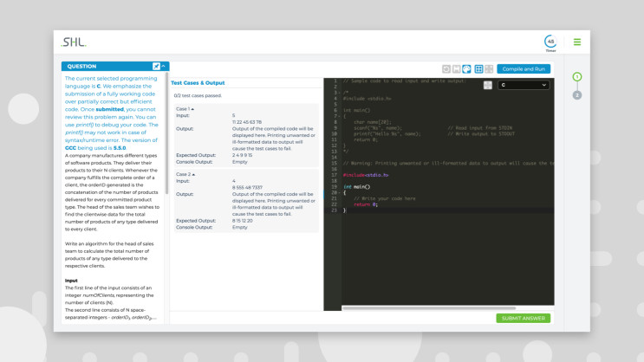Click the reset code icon in editor toolbar
The image size is (644, 362).
click(x=446, y=69)
